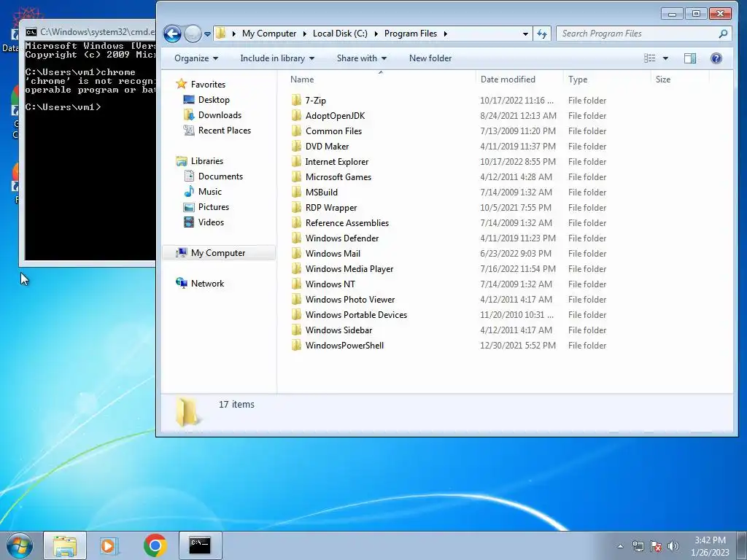
Task: Select Windows Sidebar folder name
Action: (x=338, y=330)
